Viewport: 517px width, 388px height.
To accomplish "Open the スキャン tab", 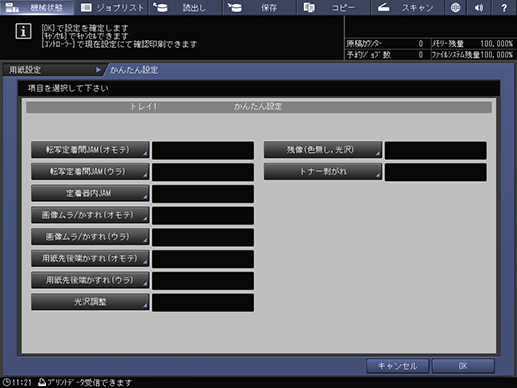I will (407, 7).
